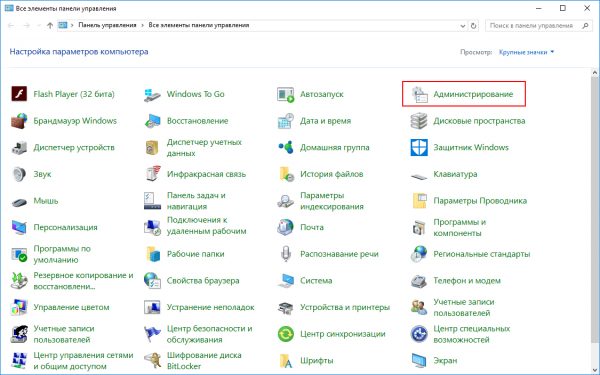Open the Диспетчер устройств icon
600x375 pixels.
[19, 147]
